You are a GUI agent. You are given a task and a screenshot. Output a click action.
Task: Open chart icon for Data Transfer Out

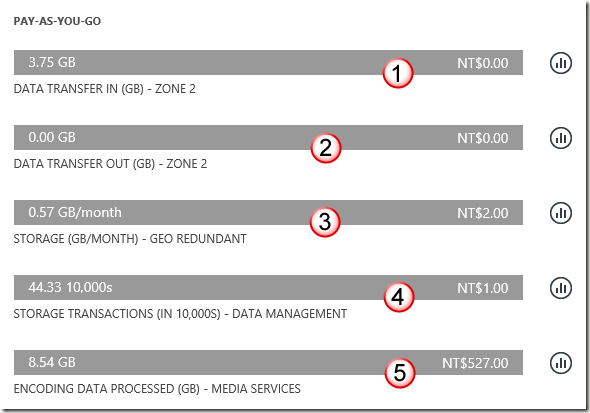point(561,138)
